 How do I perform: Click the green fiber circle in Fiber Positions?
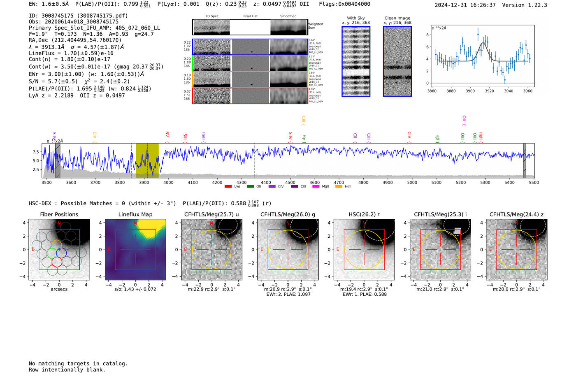[x=51, y=253]
